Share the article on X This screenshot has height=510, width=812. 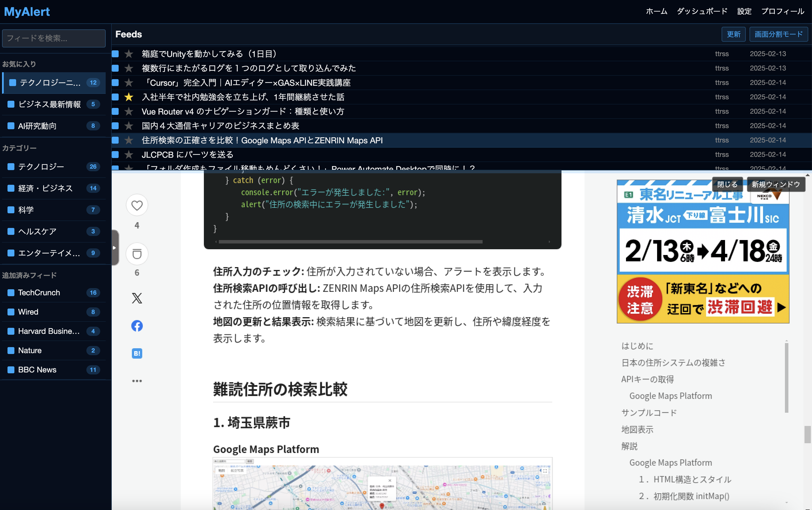tap(137, 298)
